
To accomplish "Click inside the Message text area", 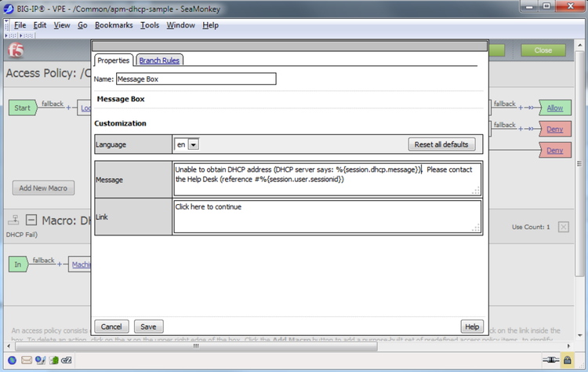I will 327,180.
